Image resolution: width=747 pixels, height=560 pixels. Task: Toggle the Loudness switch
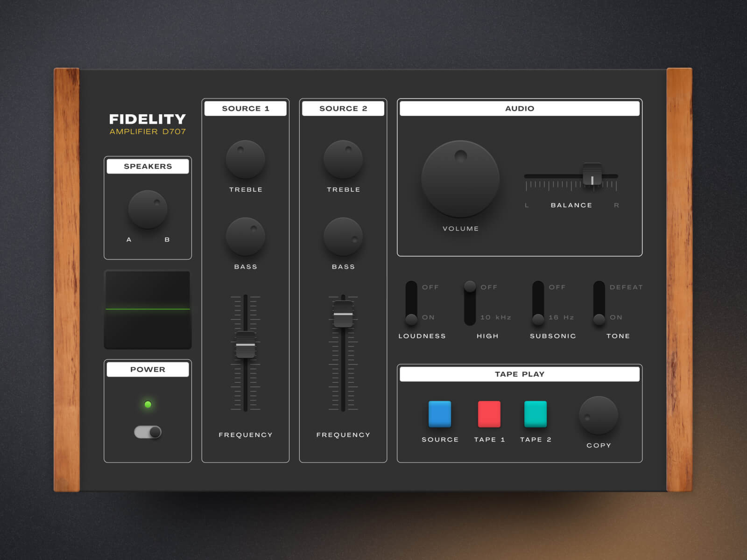pos(411,303)
